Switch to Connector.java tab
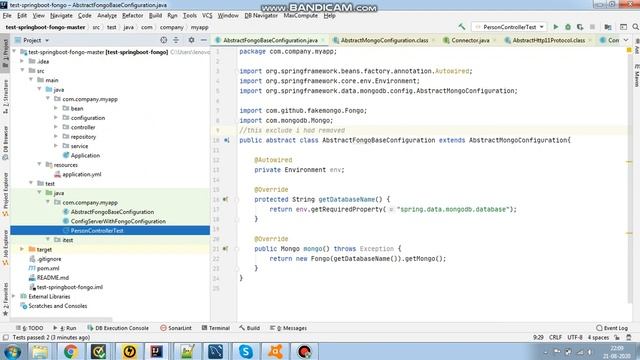640x360 pixels. pos(470,40)
